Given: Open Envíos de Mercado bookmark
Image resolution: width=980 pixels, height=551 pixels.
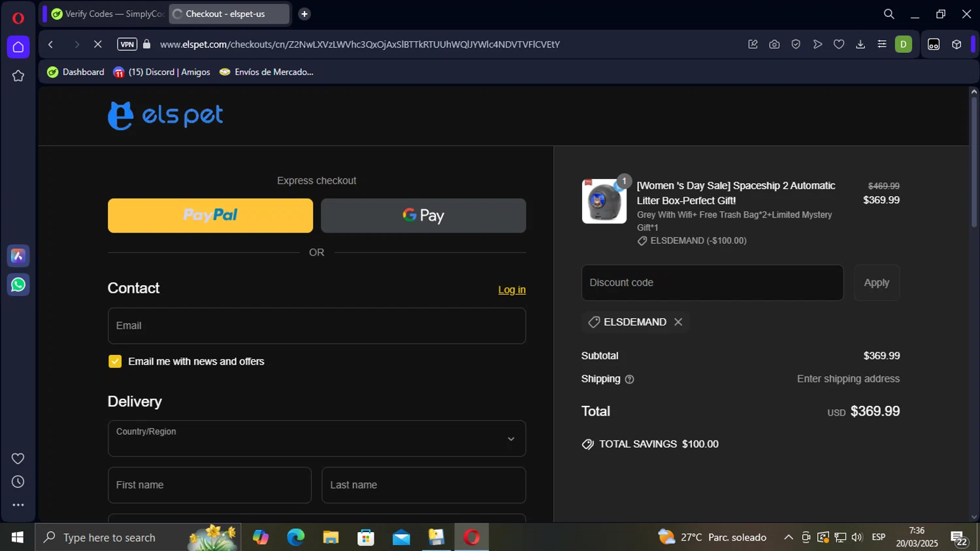Looking at the screenshot, I should pos(267,72).
